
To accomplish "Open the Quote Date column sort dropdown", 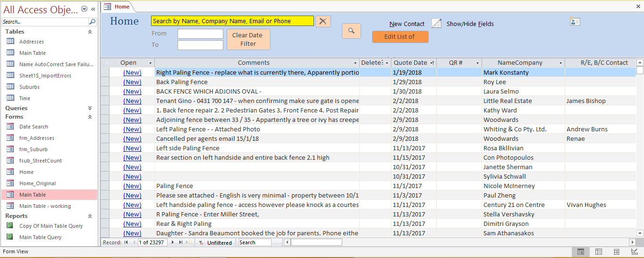I will [x=432, y=63].
